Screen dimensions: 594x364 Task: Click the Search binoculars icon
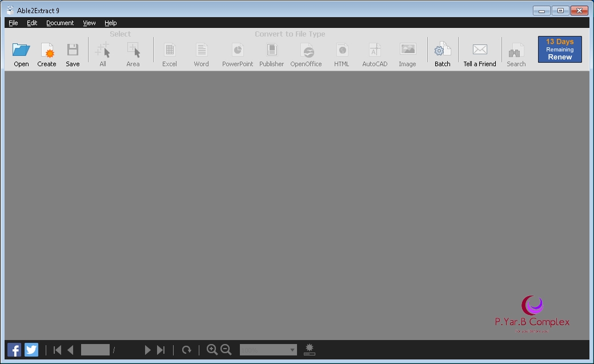pos(516,50)
